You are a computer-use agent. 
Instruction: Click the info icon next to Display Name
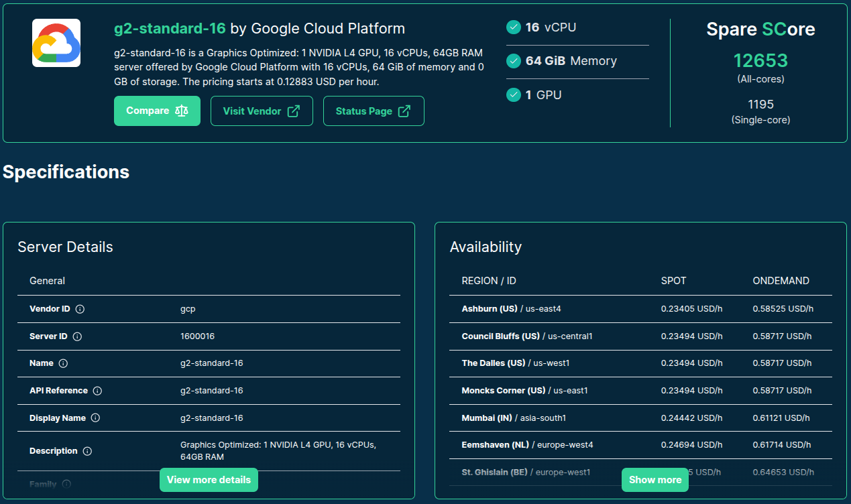tap(95, 418)
